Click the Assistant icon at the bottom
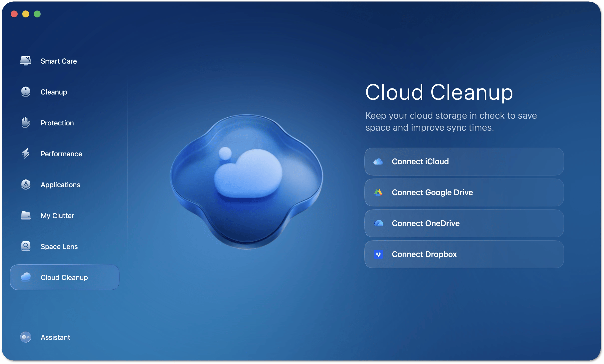This screenshot has width=604, height=364. (x=26, y=337)
